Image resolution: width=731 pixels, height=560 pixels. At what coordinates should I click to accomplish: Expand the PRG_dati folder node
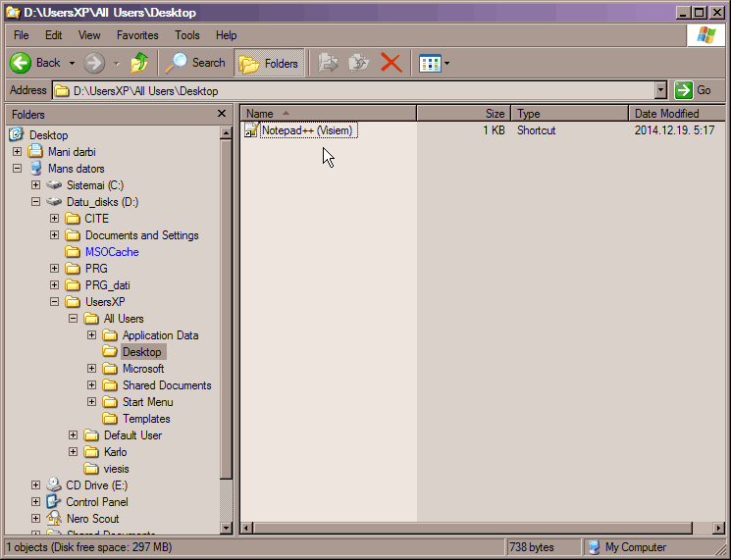(x=55, y=285)
